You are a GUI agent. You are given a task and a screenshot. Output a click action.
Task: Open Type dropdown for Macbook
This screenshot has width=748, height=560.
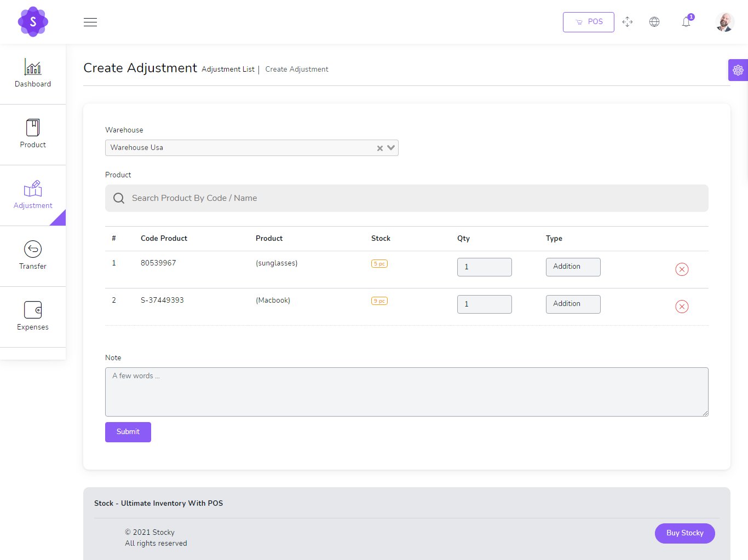573,304
